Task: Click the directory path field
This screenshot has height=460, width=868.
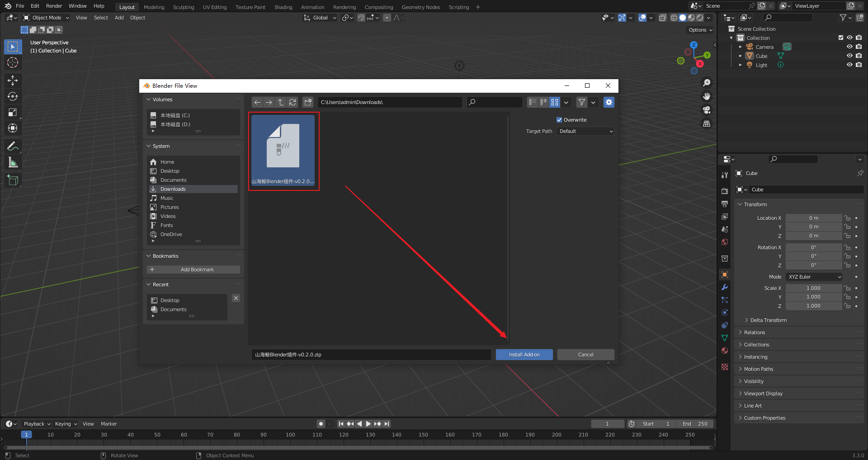Action: (390, 102)
